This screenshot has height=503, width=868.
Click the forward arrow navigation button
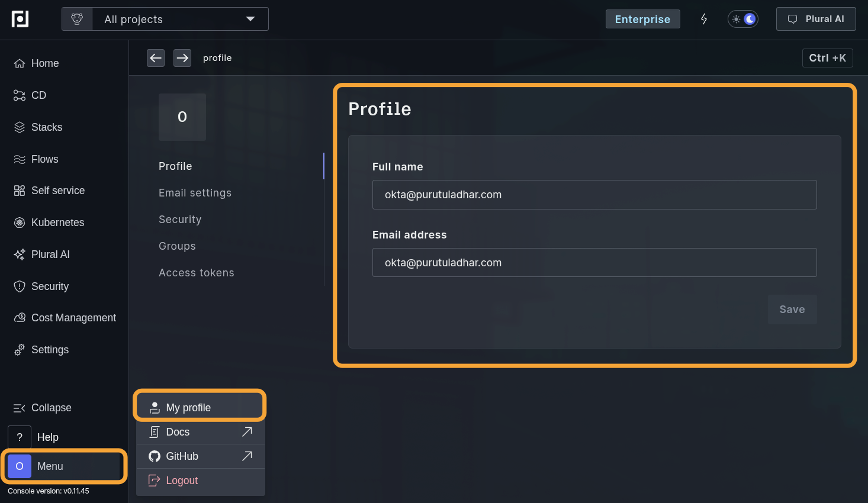coord(182,58)
